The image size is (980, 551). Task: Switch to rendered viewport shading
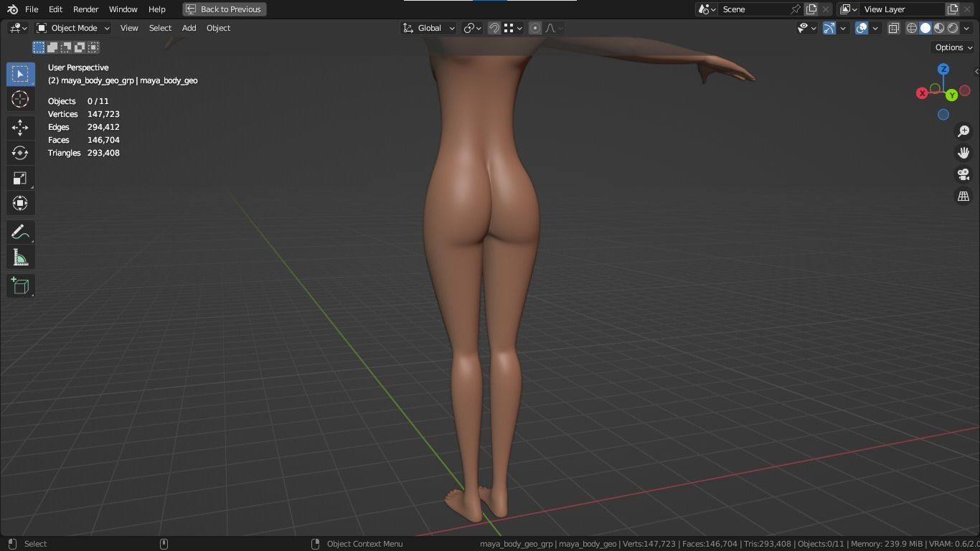[x=953, y=28]
